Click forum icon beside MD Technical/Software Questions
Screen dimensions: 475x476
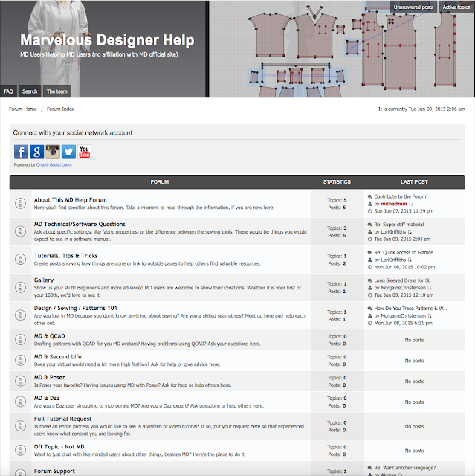[20, 231]
